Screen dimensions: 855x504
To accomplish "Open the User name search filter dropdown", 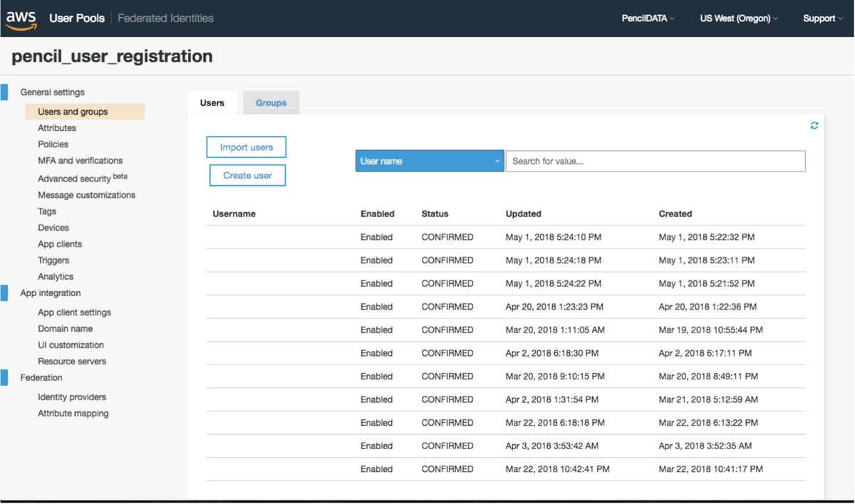I will [x=430, y=161].
